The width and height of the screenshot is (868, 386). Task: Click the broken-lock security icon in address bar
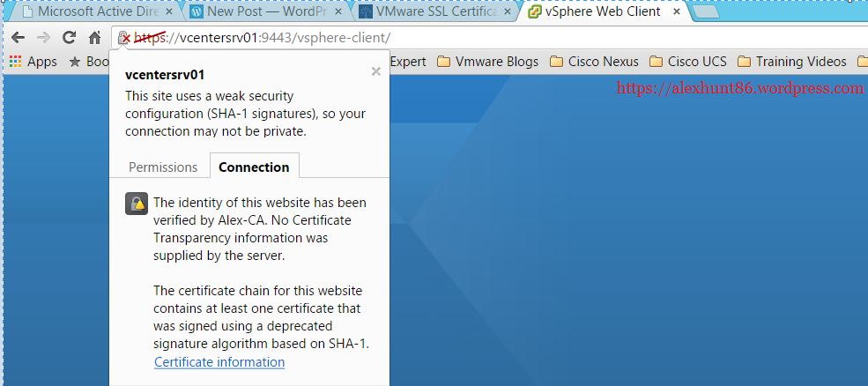(124, 38)
